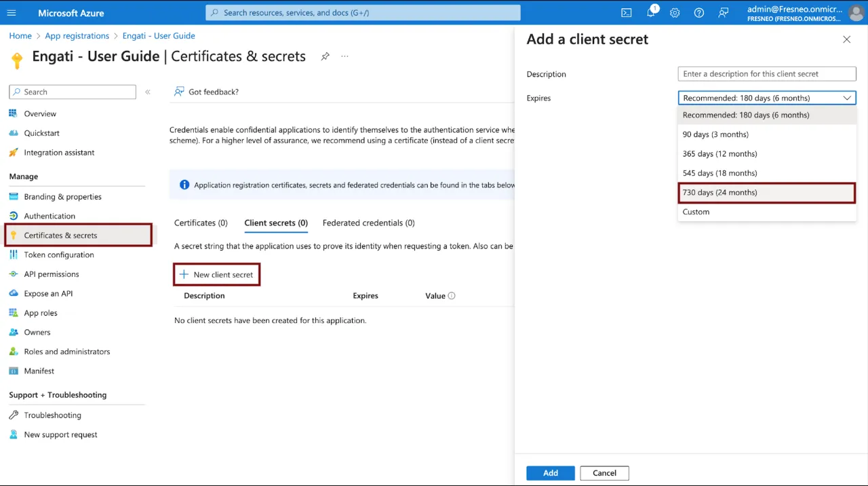Click the admin@Fresneo account name

tap(794, 9)
